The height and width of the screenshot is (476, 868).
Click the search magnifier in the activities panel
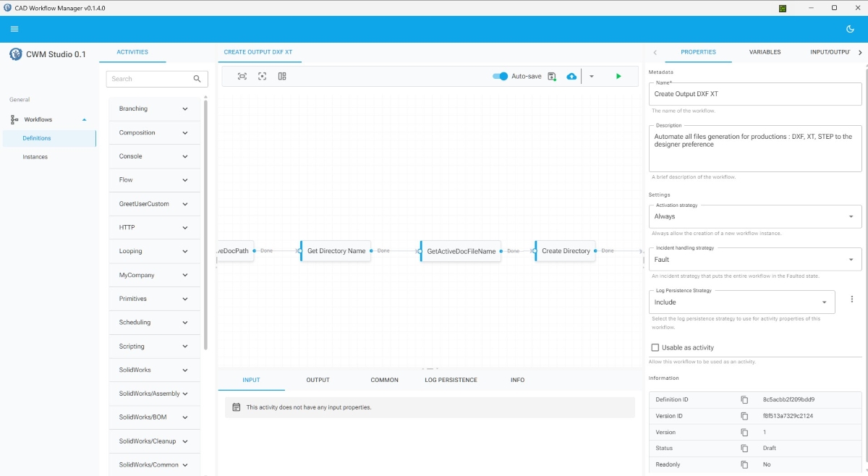tap(196, 78)
